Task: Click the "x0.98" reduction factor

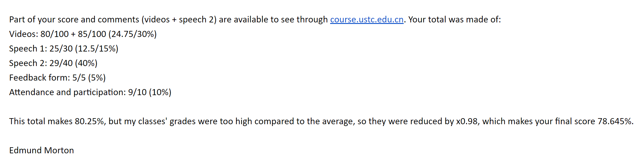Action: click(x=468, y=121)
